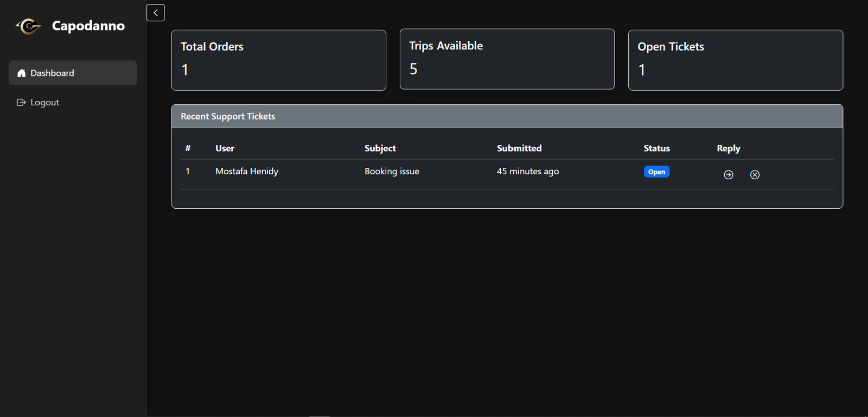Viewport: 868px width, 417px height.
Task: Collapse the sidebar with the chevron button
Action: pos(156,12)
